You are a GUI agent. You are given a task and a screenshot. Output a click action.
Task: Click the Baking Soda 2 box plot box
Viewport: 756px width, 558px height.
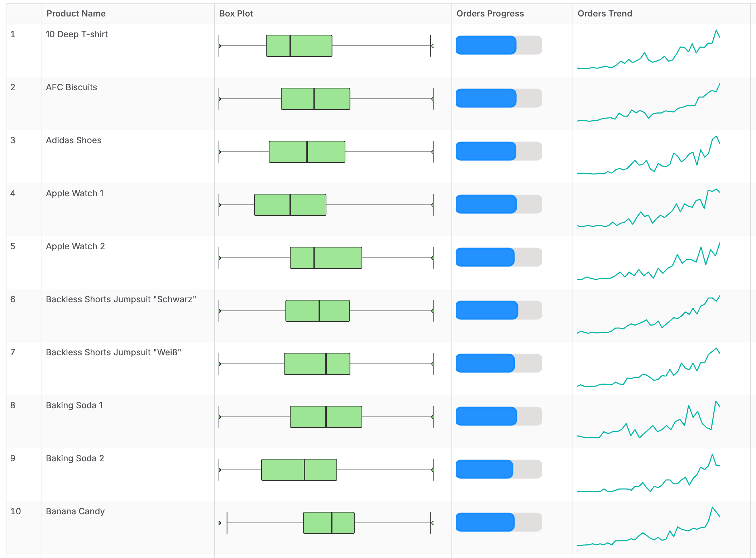[299, 470]
